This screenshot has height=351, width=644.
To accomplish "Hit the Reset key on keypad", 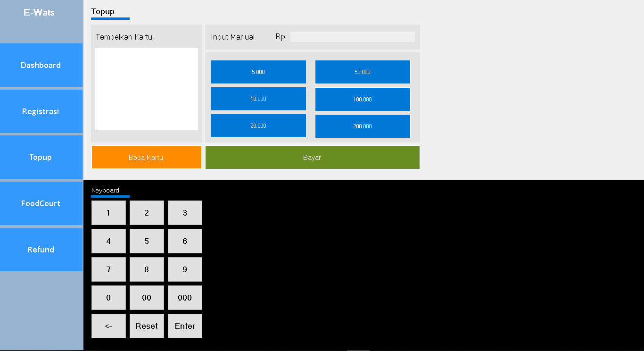I will (147, 326).
